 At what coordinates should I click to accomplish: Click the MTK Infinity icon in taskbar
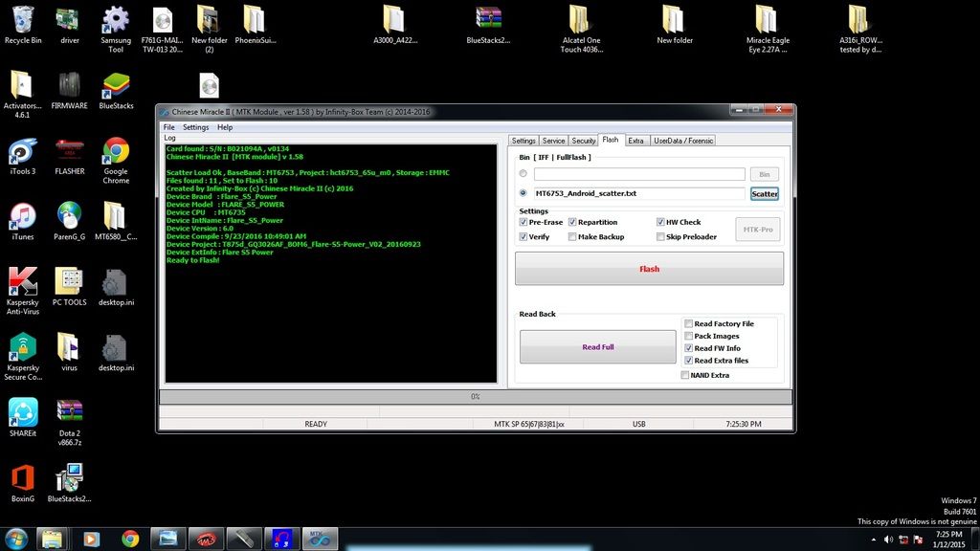(x=319, y=539)
